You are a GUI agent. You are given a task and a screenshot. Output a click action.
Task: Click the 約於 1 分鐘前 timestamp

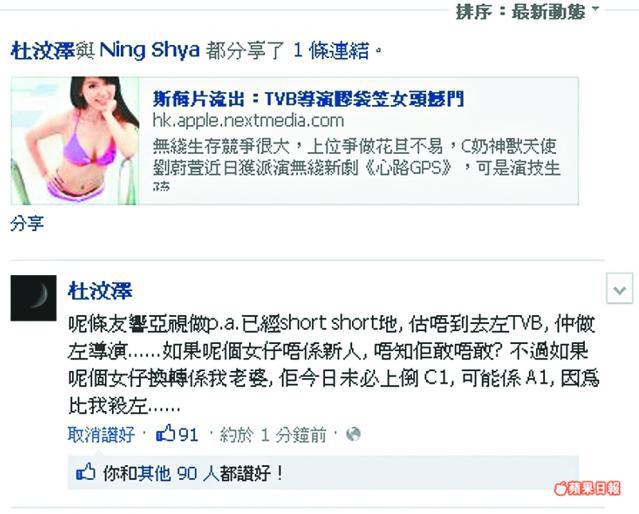coord(273,435)
